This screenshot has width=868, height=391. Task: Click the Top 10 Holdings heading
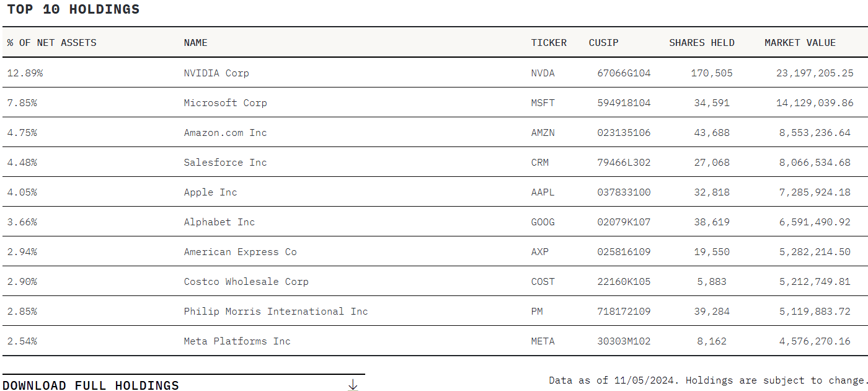[73, 9]
